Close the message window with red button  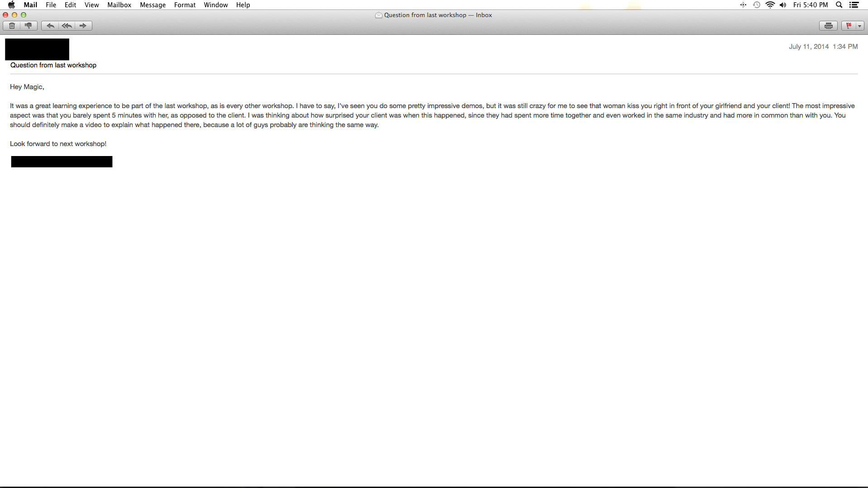(5, 15)
